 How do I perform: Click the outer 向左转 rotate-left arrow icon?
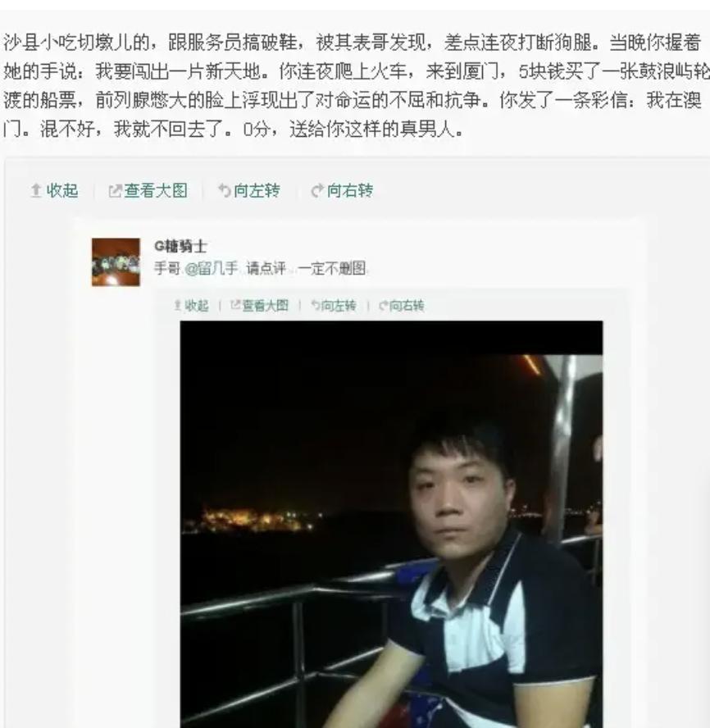[225, 190]
